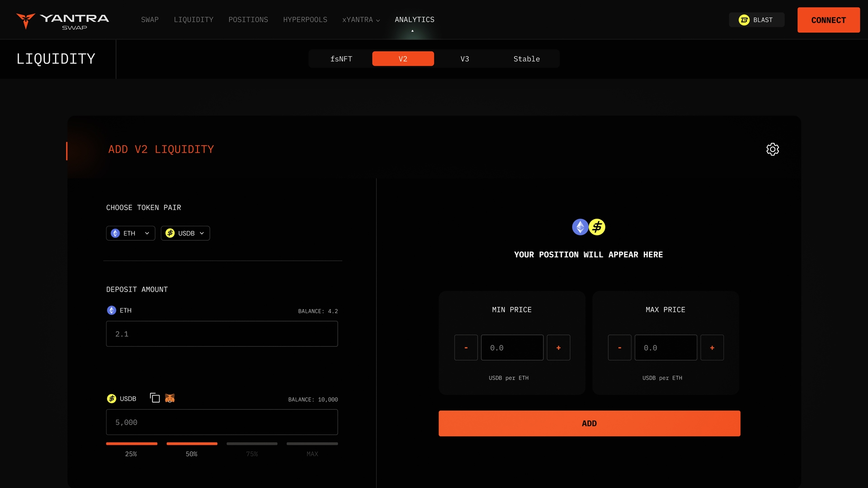
Task: Choose the Stable liquidity option
Action: click(526, 59)
